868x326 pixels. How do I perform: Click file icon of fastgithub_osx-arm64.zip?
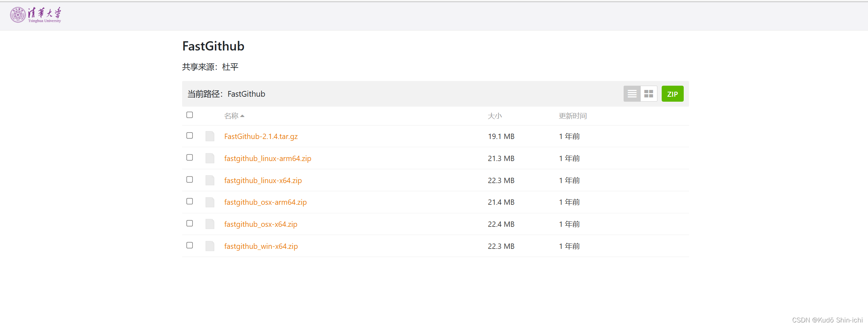[x=210, y=202]
